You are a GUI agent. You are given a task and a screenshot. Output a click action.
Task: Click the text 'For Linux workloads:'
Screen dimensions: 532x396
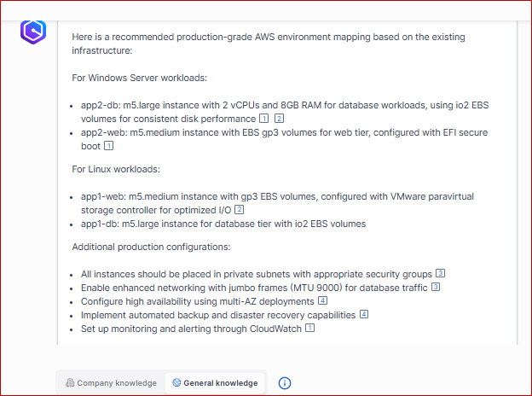pos(116,169)
